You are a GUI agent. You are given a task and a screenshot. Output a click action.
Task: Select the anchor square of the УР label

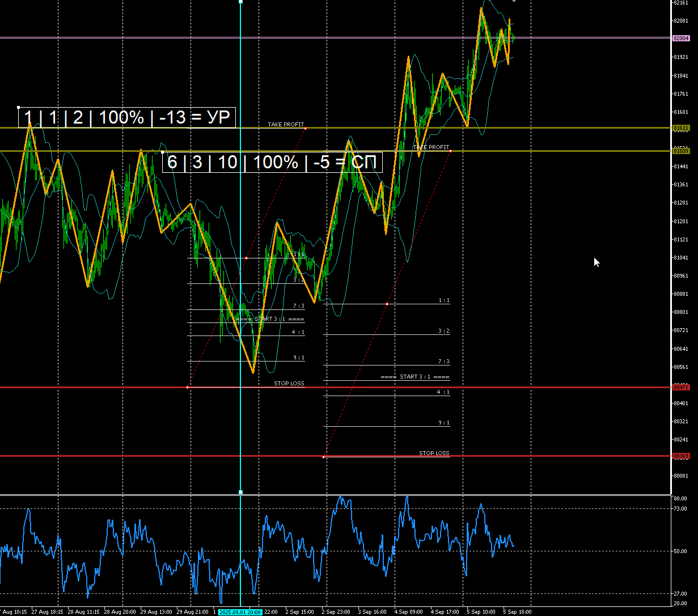click(x=19, y=107)
